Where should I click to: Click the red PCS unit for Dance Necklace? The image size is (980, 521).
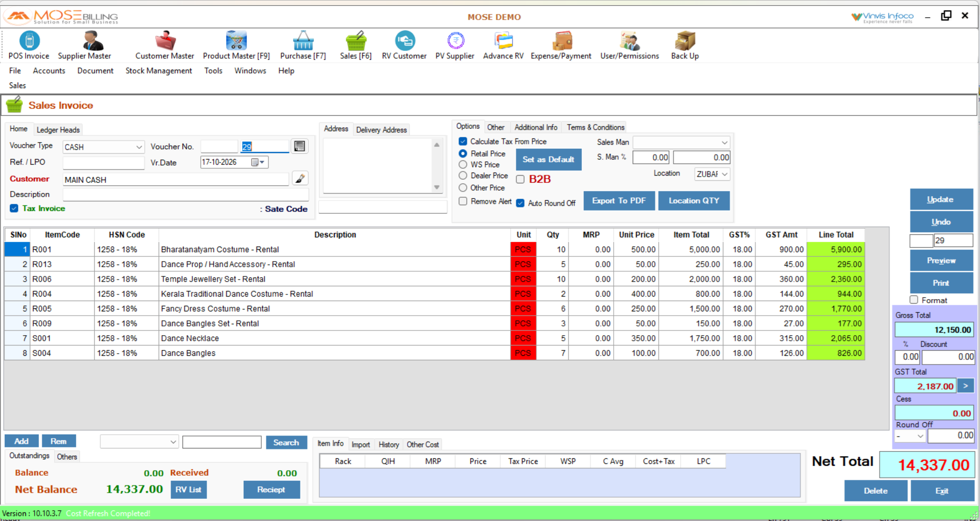click(523, 338)
